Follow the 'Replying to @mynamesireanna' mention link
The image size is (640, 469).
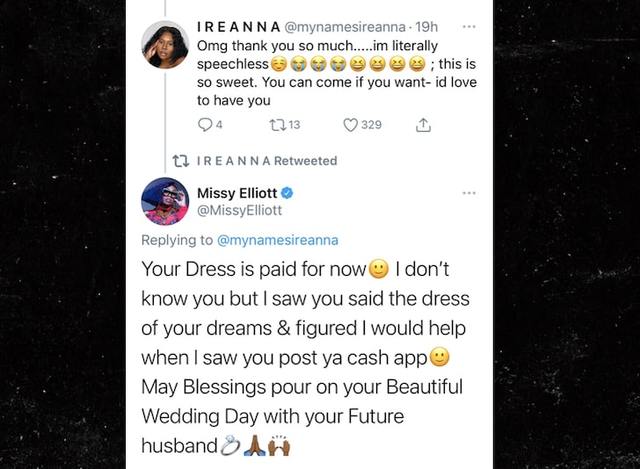tap(277, 240)
